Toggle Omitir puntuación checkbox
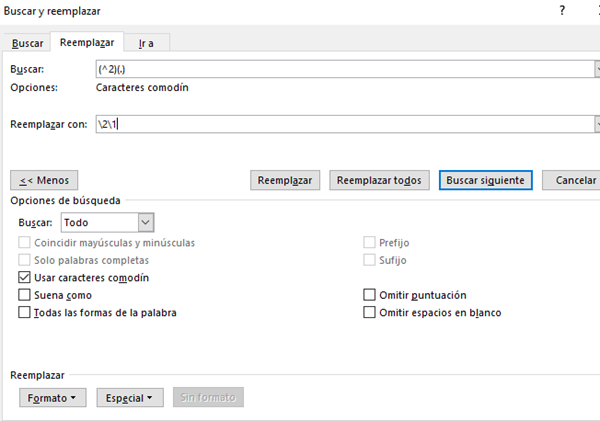Screen dimensions: 600x421 [369, 295]
